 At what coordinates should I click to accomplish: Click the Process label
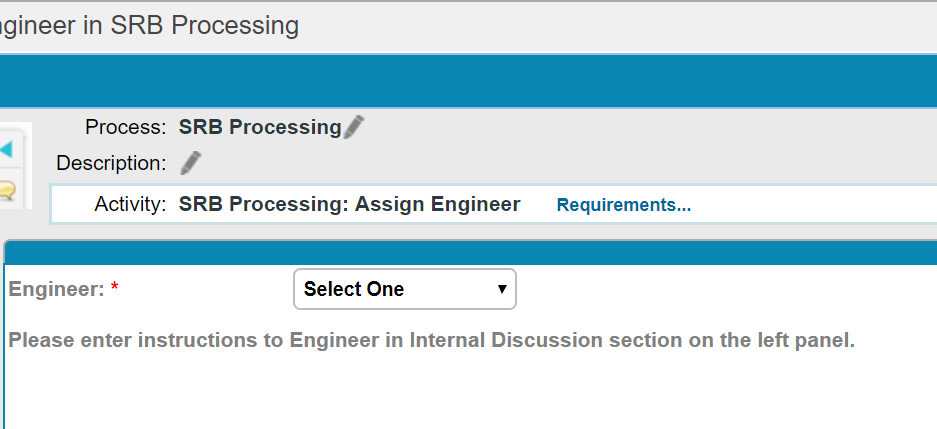tap(125, 127)
